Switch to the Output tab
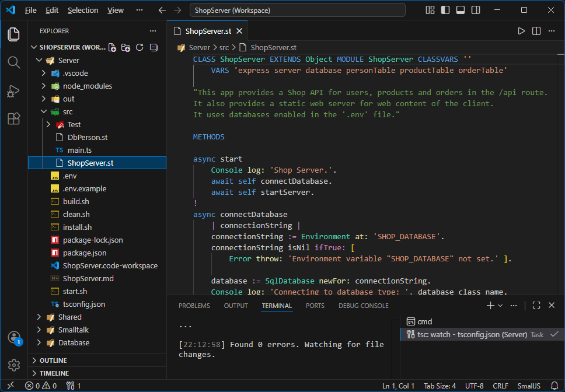 point(236,306)
